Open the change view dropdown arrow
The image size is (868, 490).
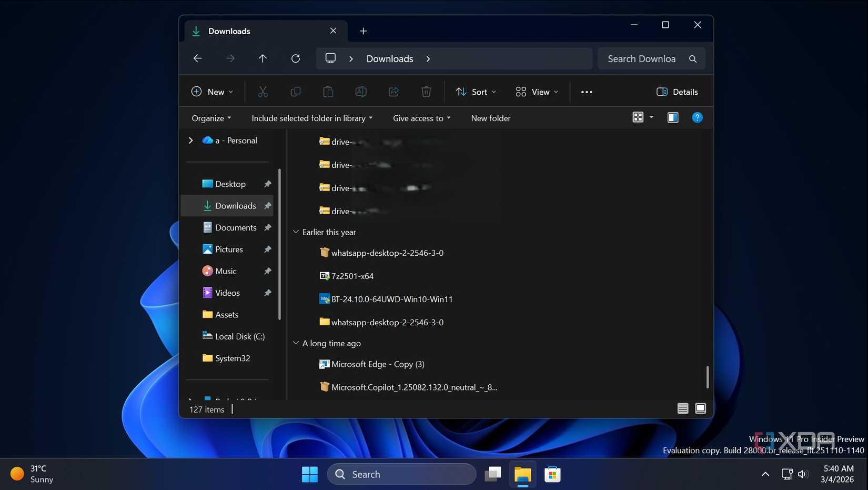tap(651, 117)
